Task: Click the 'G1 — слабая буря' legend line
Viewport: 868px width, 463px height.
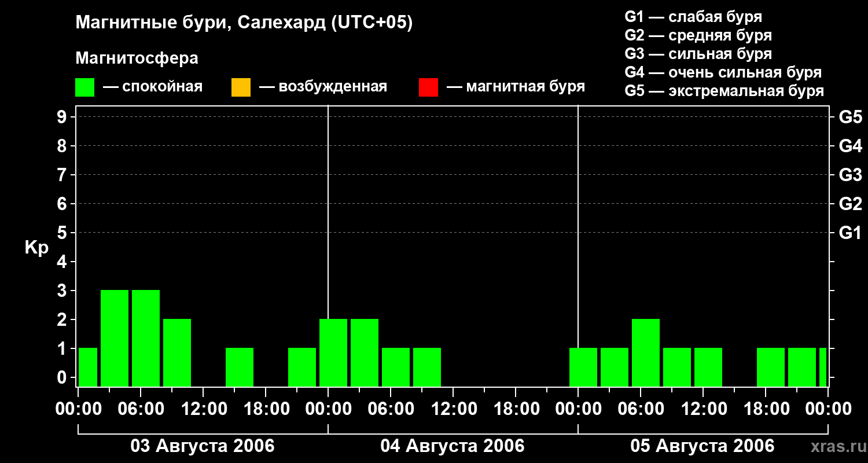Action: 693,17
